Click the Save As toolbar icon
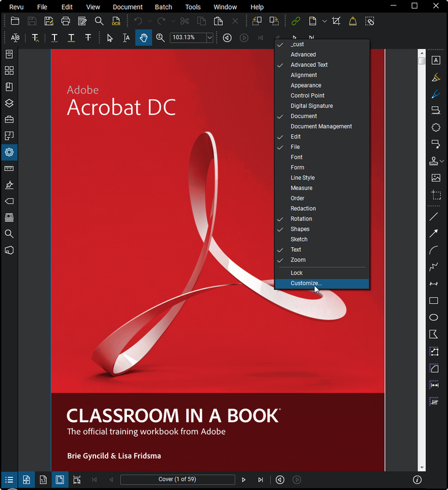 click(49, 21)
